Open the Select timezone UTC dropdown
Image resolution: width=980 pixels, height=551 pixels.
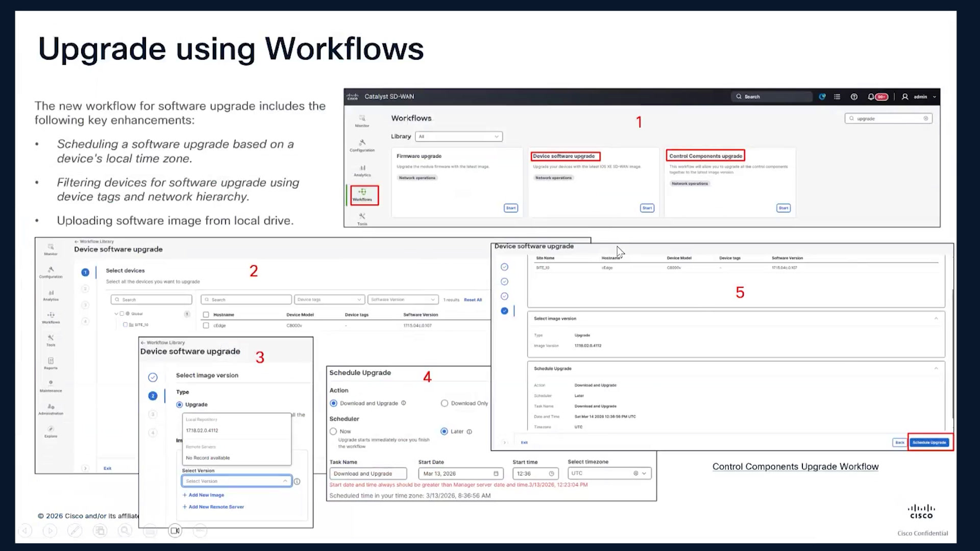click(x=609, y=473)
